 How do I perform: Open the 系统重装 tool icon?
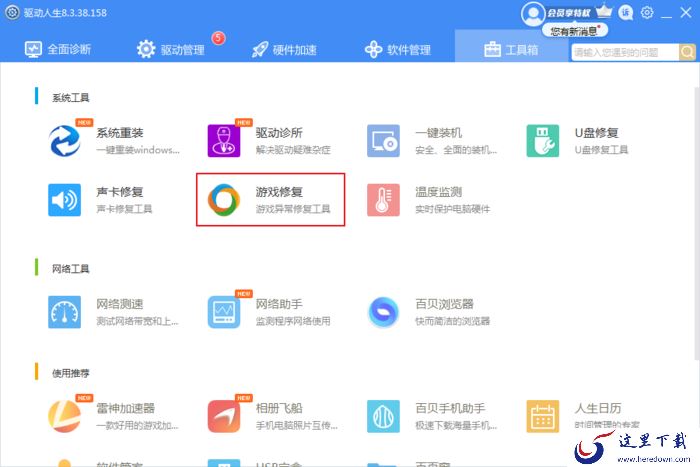click(65, 141)
